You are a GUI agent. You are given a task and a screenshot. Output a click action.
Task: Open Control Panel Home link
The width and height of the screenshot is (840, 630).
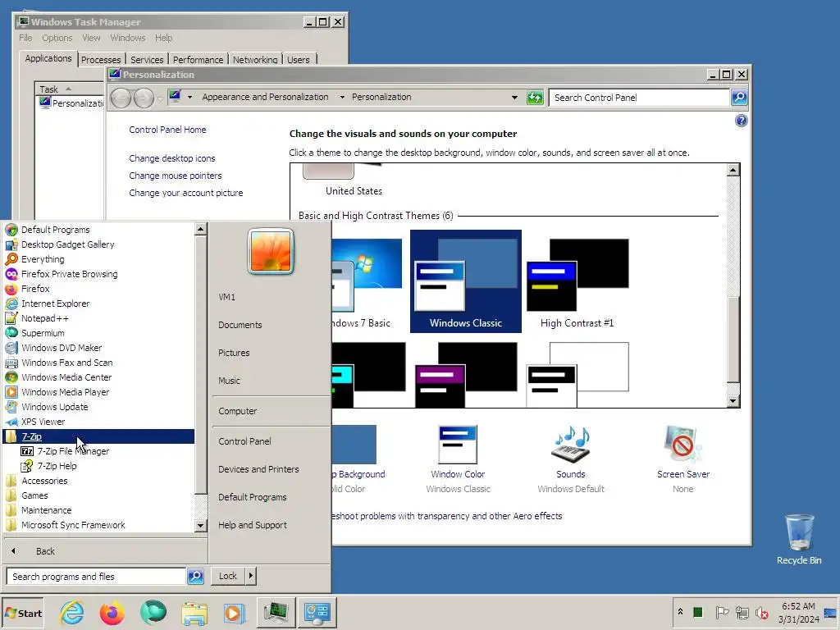click(167, 130)
